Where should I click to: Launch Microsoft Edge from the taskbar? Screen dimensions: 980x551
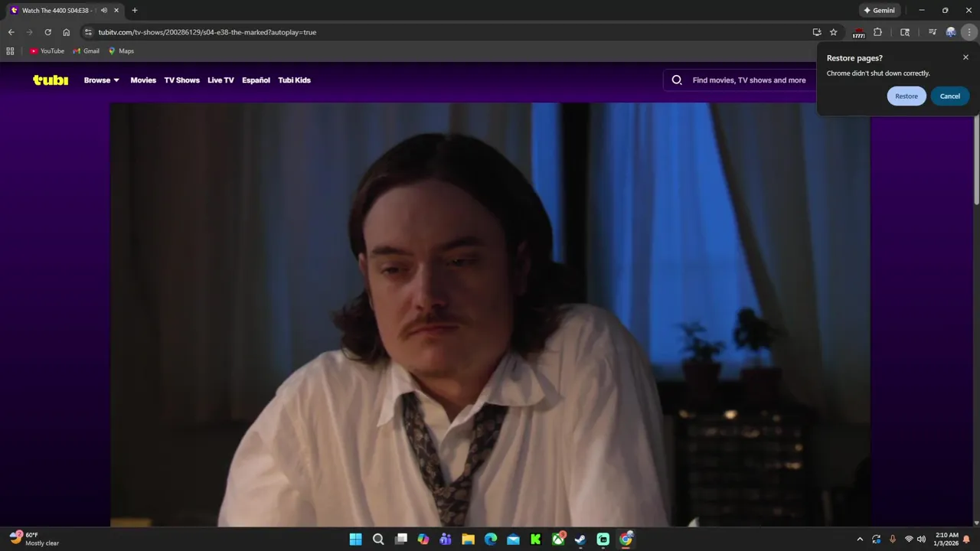tap(491, 540)
